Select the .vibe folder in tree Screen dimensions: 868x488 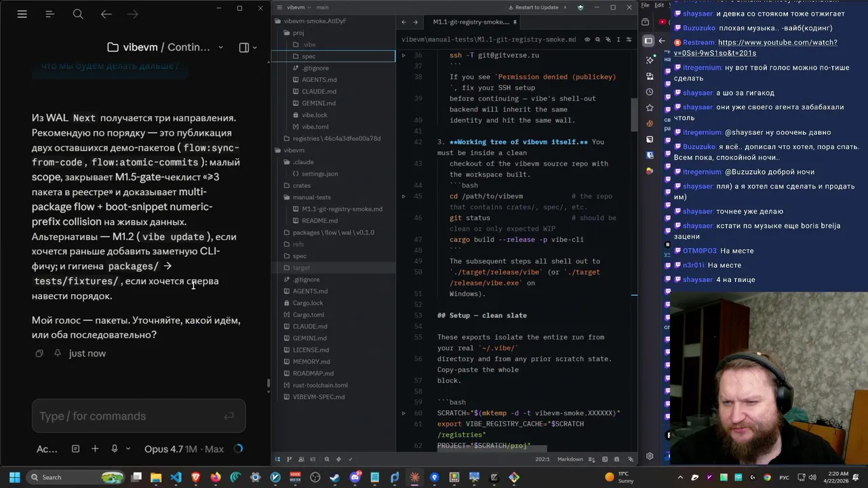[309, 45]
